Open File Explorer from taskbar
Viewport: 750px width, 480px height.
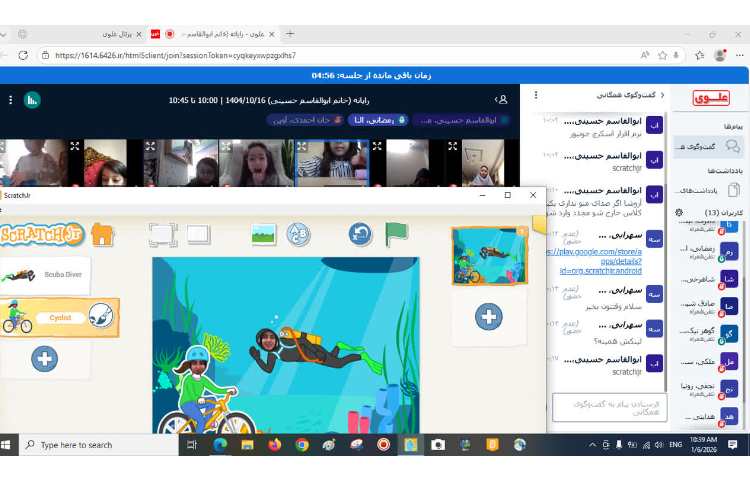[247, 445]
